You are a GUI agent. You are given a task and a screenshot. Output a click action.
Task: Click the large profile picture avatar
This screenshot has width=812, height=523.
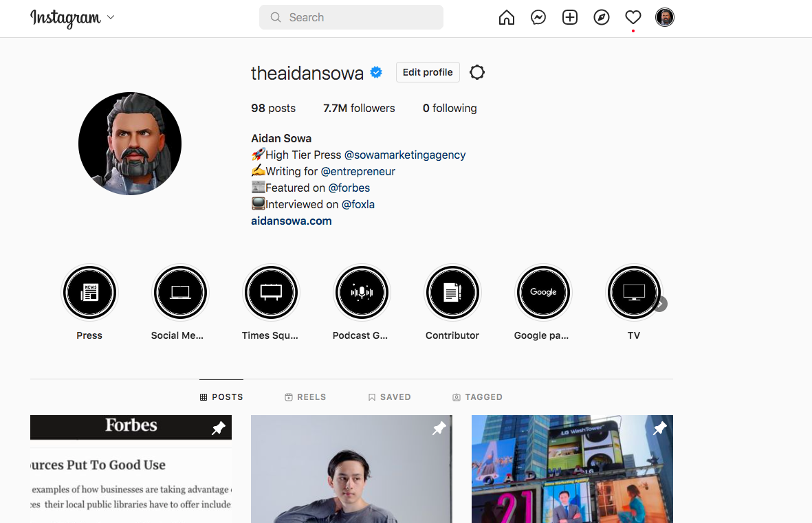[x=130, y=144]
